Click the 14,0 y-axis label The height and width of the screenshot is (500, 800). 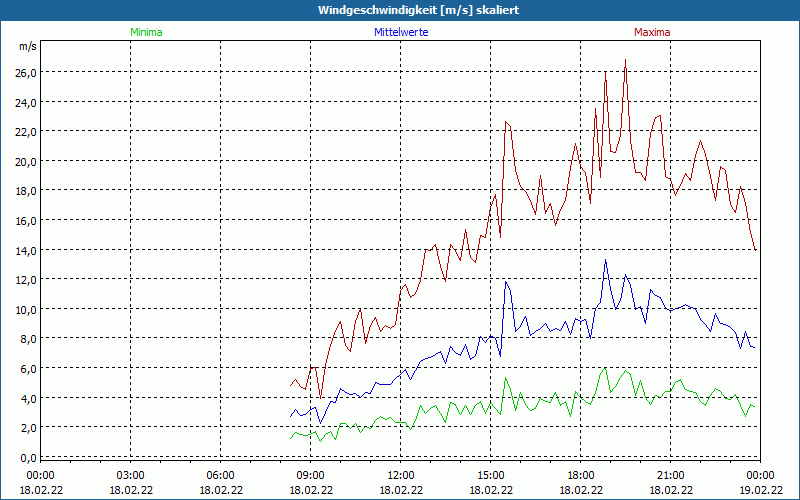click(27, 250)
